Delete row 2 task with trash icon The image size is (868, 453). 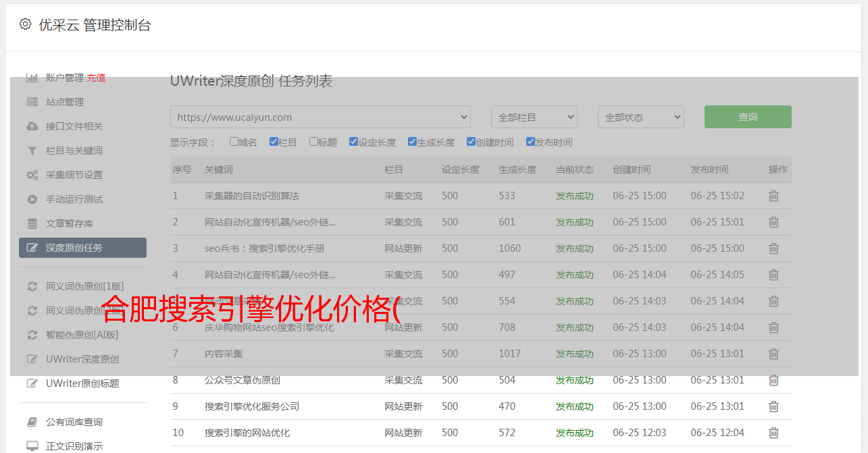774,222
